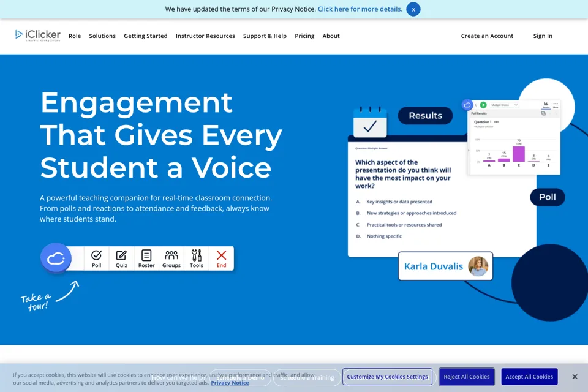Click the Results pill label
588x392 pixels.
point(425,116)
